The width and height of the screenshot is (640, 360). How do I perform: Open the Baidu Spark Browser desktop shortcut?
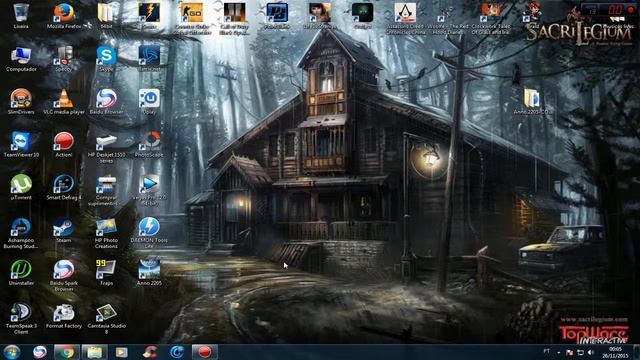64,276
